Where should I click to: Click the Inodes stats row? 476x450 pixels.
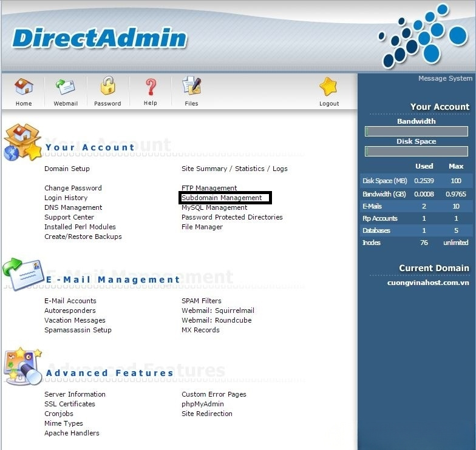click(416, 243)
